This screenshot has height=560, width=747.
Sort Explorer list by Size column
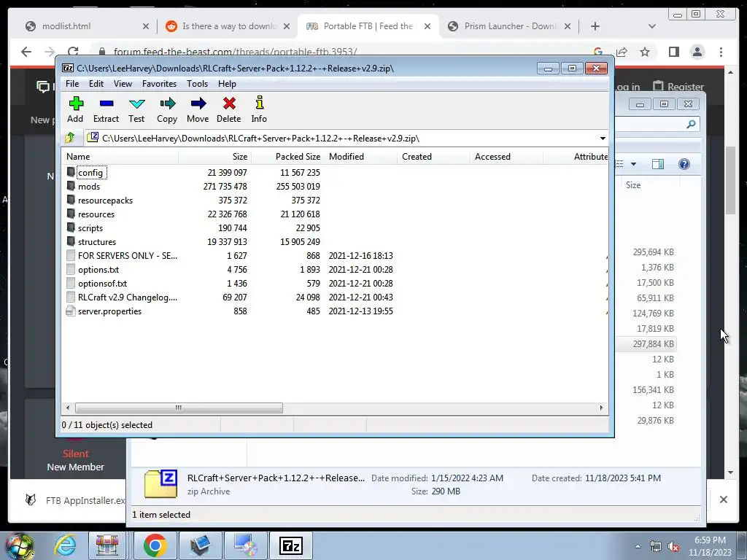633,185
